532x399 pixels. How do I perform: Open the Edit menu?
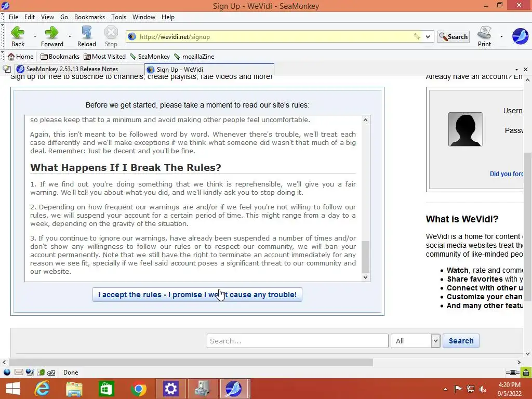pos(30,17)
